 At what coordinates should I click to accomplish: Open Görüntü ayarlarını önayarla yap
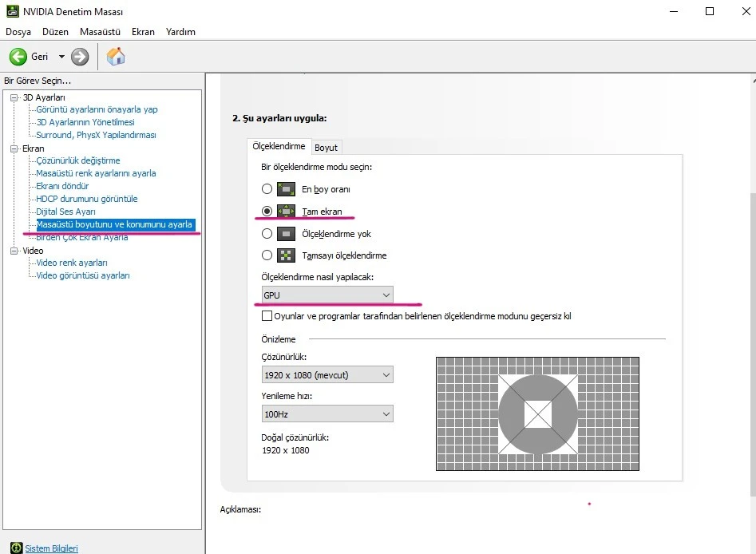97,109
